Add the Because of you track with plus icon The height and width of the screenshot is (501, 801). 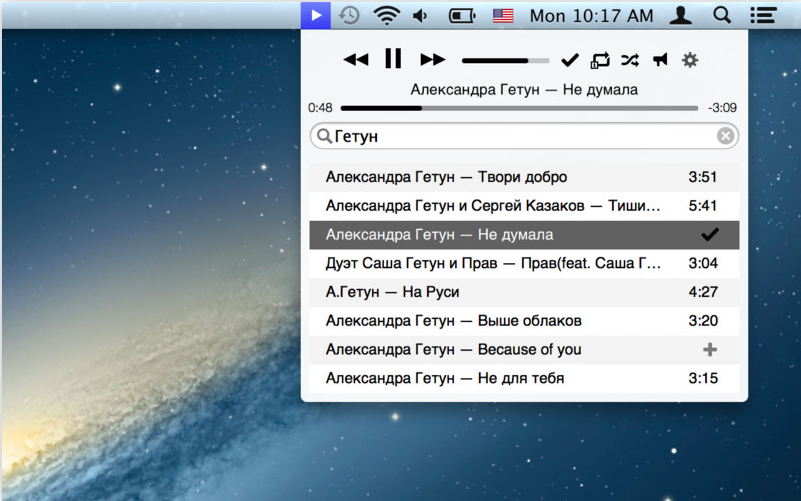click(710, 350)
